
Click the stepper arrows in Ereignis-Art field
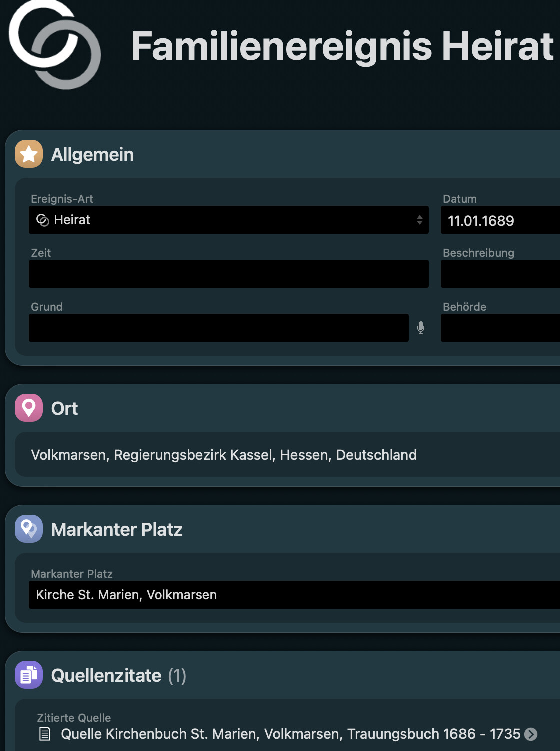[420, 220]
